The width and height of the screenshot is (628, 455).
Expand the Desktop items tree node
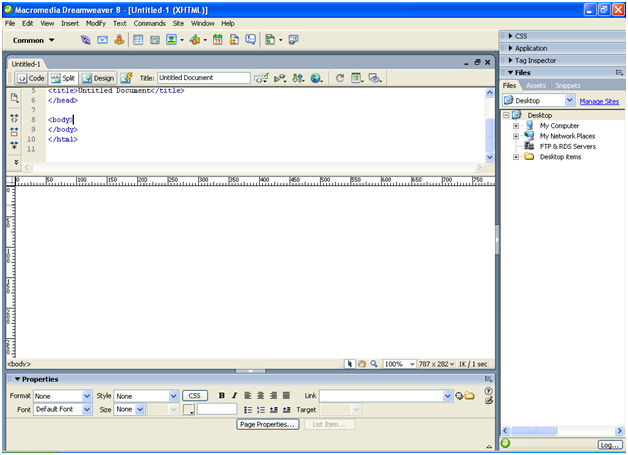pyautogui.click(x=516, y=157)
